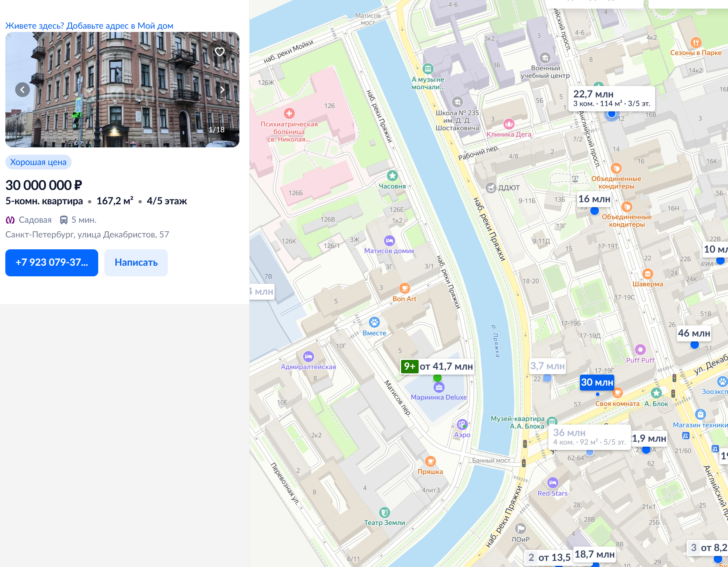The height and width of the screenshot is (567, 728).
Task: Open the Садовая metro station link
Action: tap(35, 220)
